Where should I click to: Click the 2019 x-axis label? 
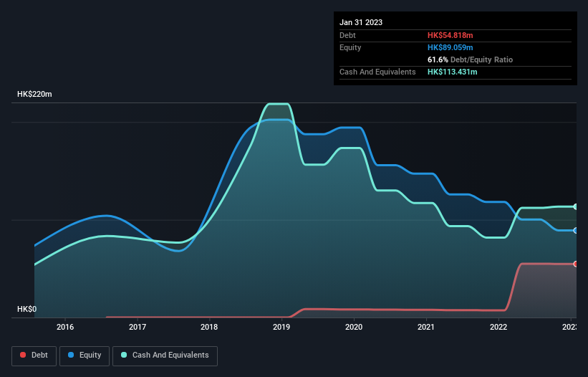coord(281,327)
